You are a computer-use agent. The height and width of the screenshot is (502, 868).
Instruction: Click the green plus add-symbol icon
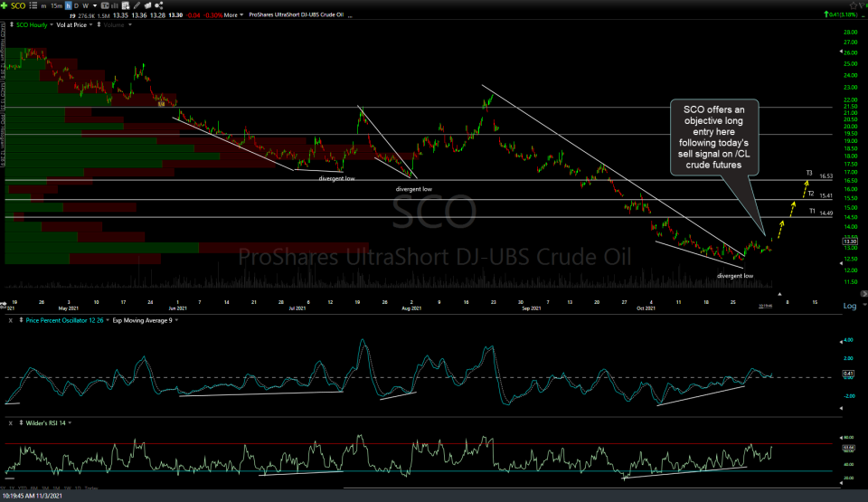coord(5,5)
